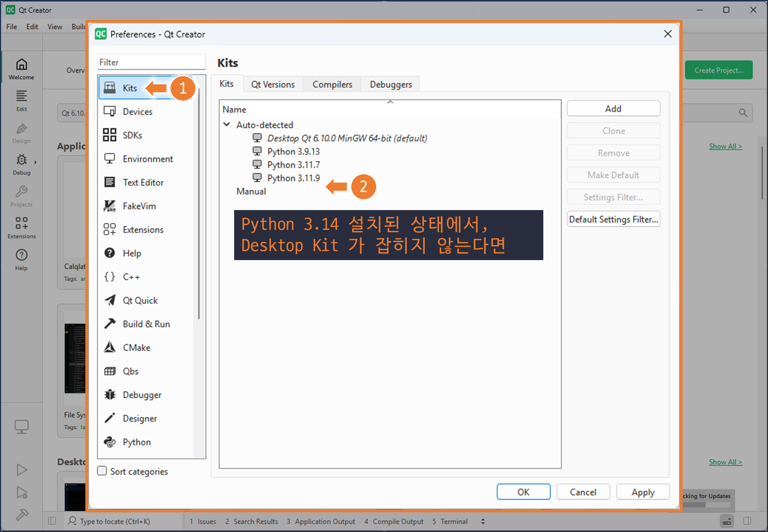This screenshot has height=532, width=768.
Task: Open the Devices settings category
Action: click(146, 111)
